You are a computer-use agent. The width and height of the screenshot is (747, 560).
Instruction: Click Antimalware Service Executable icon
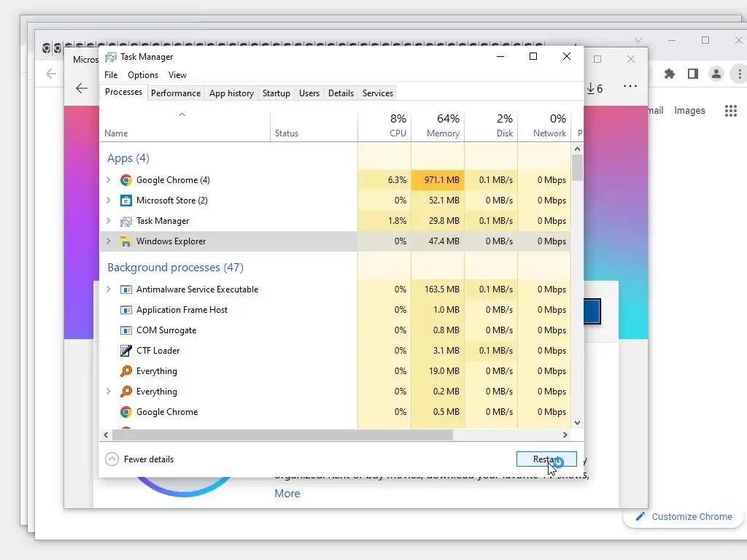(x=125, y=289)
